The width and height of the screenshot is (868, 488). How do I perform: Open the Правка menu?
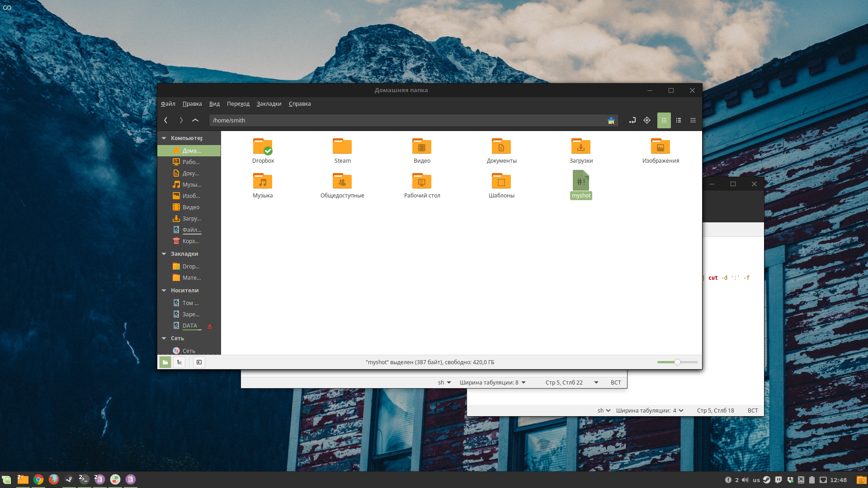pos(192,104)
